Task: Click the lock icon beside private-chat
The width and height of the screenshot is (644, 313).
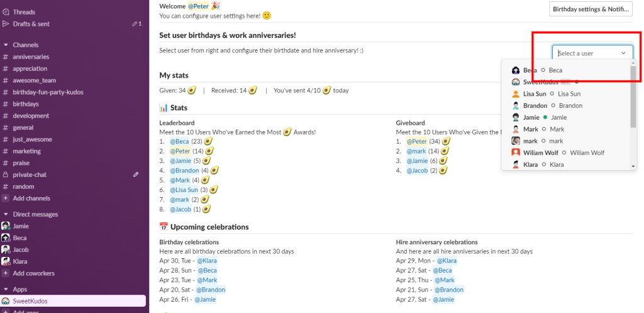Action: (6, 174)
